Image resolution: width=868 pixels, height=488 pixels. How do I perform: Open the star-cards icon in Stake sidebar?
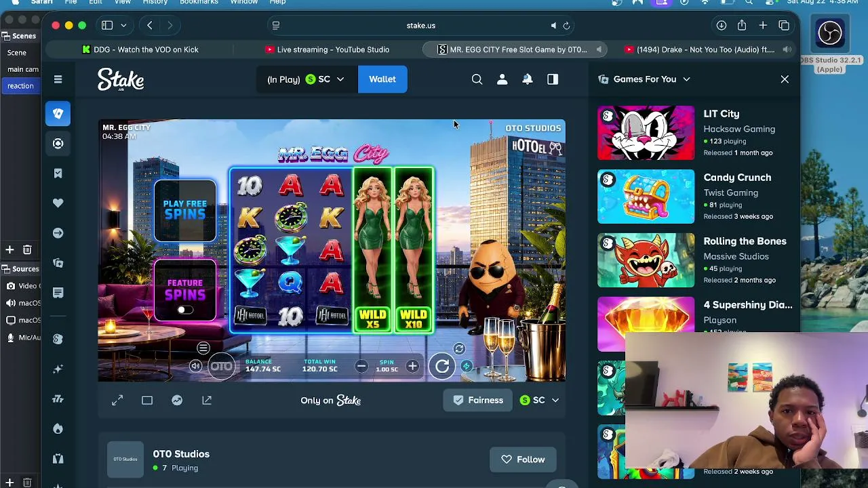58,263
